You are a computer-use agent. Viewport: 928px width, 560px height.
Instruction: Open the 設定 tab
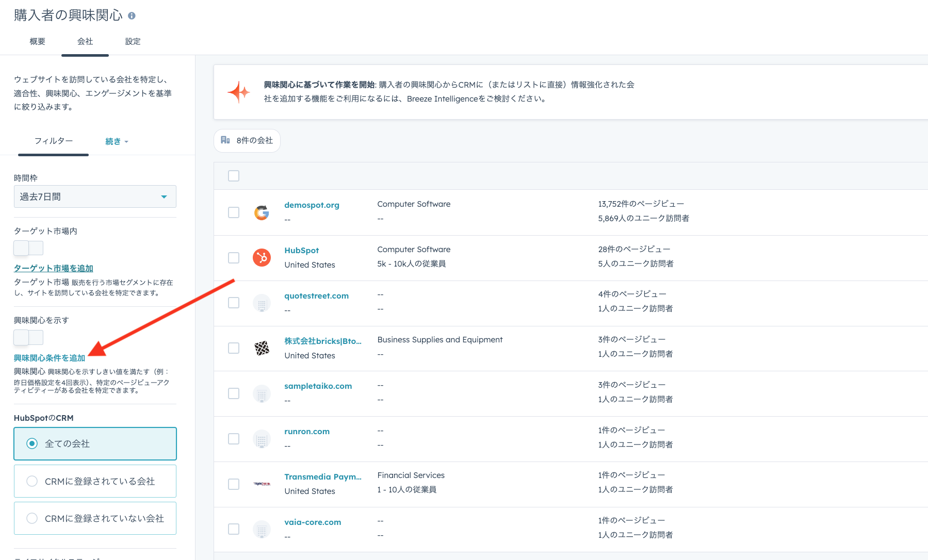click(133, 41)
